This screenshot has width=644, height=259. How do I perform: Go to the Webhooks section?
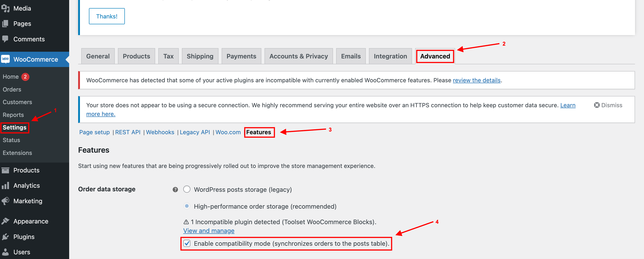click(x=160, y=132)
